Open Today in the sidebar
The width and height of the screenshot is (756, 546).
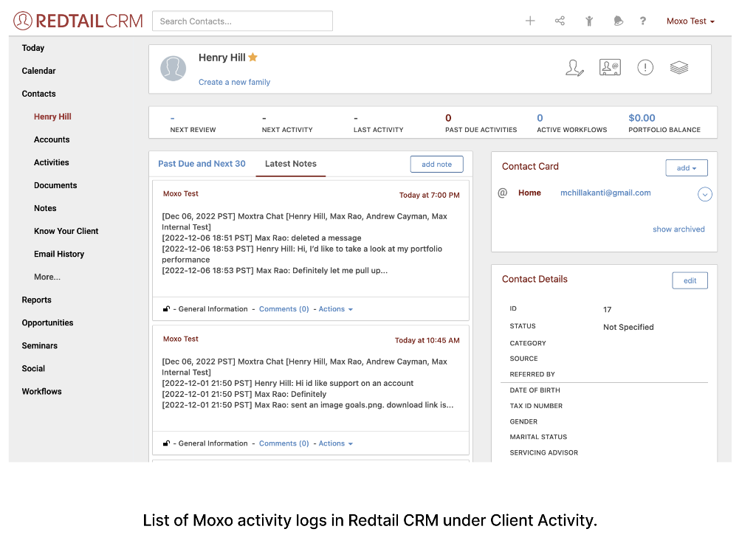point(32,48)
